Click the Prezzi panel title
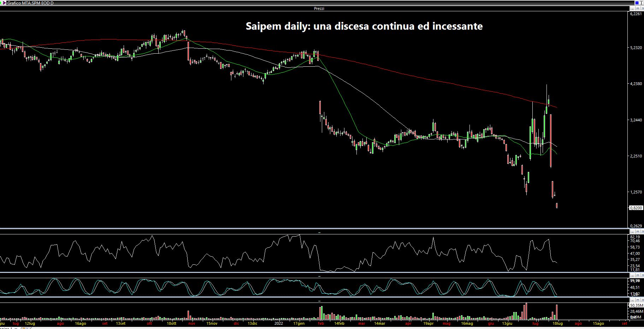The height and width of the screenshot is (329, 644). (x=319, y=8)
